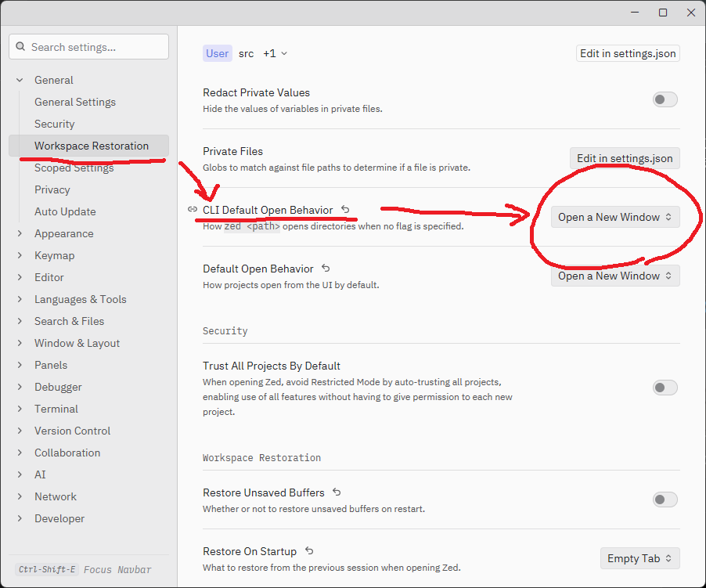
Task: Reset Restore On Startup setting
Action: coord(309,550)
